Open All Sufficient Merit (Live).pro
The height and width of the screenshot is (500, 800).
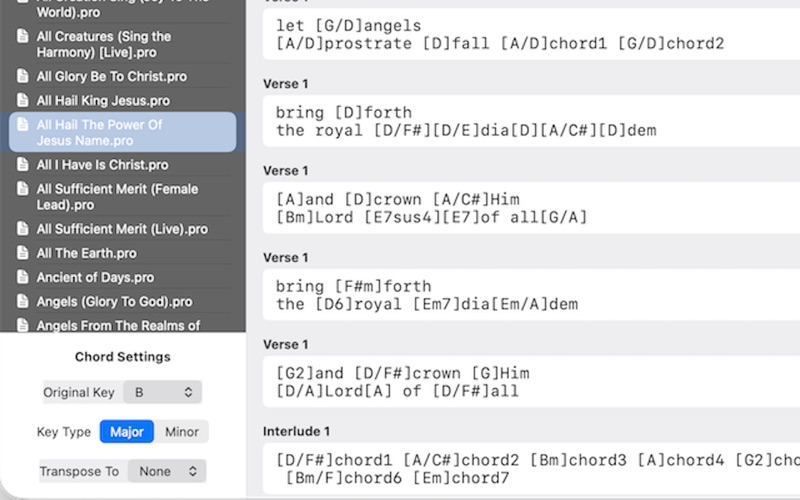point(122,229)
